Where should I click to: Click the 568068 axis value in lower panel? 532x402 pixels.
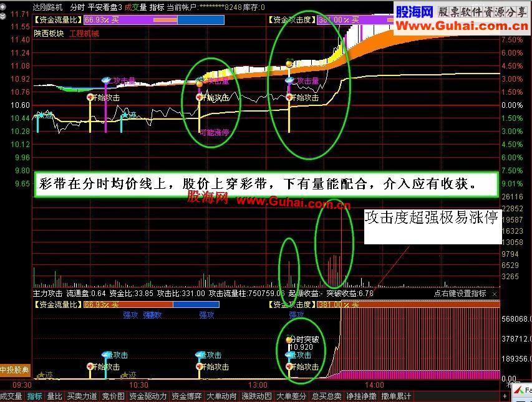(x=516, y=319)
